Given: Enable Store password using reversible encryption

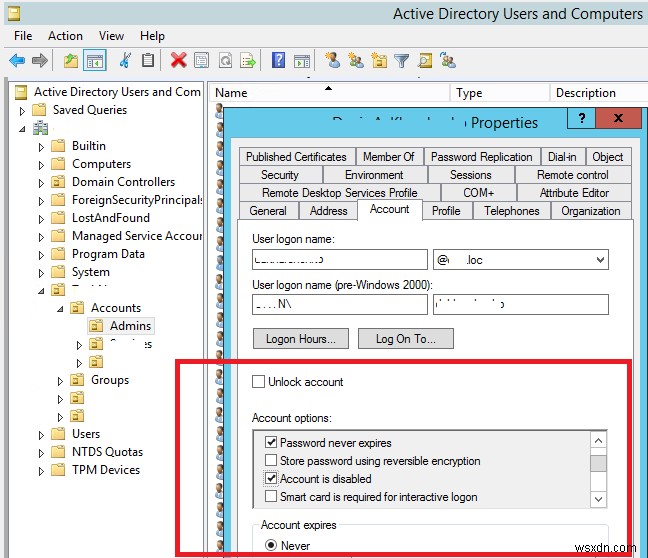Looking at the screenshot, I should pyautogui.click(x=271, y=460).
